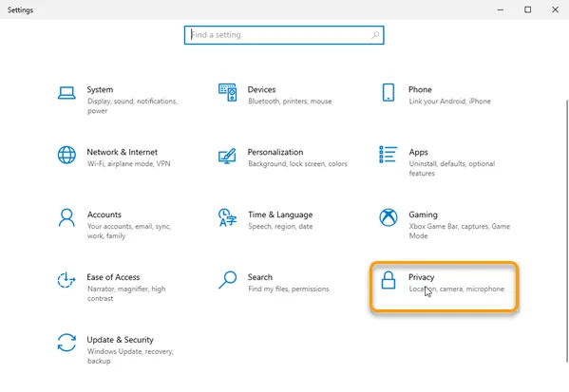This screenshot has height=392, width=569.
Task: Click "Speech, region, date" description
Action: coord(280,227)
